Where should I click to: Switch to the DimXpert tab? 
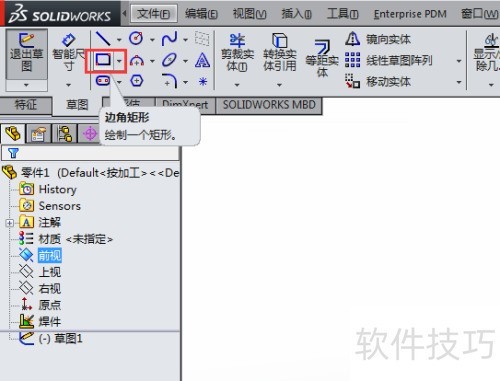click(x=185, y=105)
